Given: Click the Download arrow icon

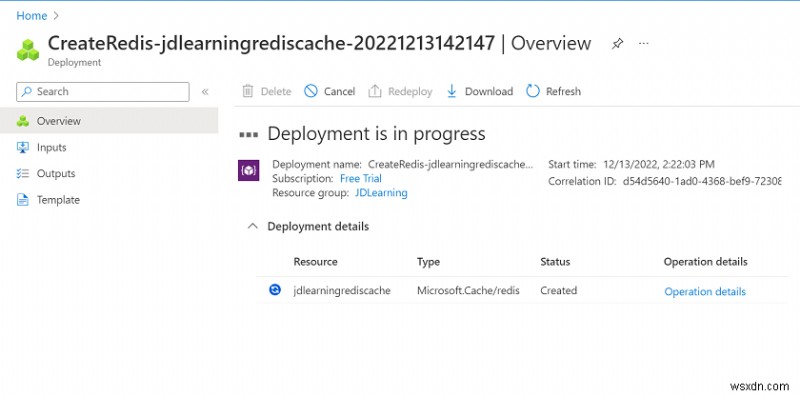Looking at the screenshot, I should [x=452, y=91].
